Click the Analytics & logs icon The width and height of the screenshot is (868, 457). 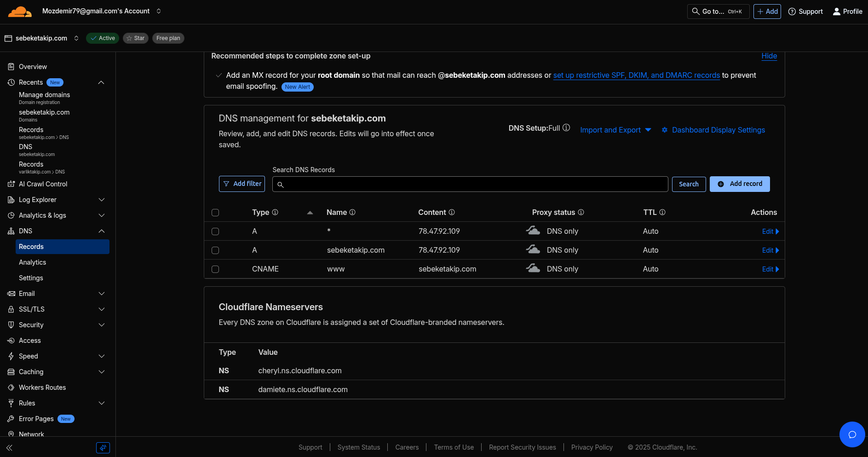pos(11,215)
